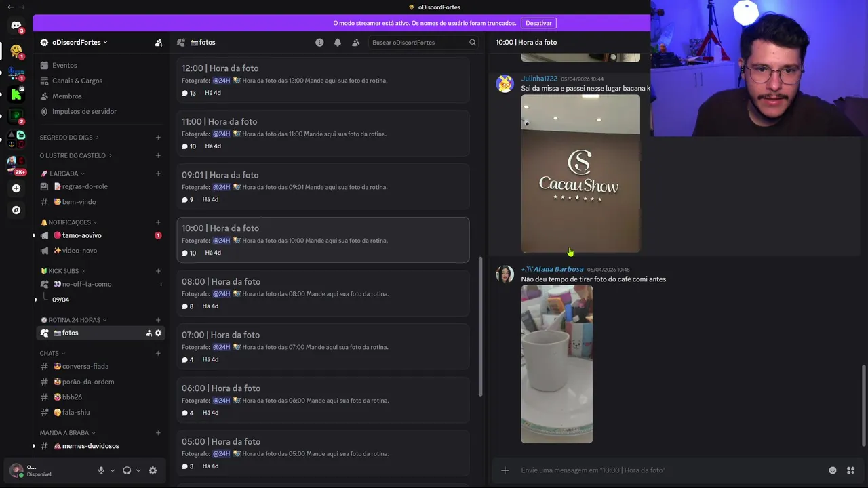The image size is (868, 488).
Task: Expand the SEGREDO DO DIGS category
Action: pos(69,137)
